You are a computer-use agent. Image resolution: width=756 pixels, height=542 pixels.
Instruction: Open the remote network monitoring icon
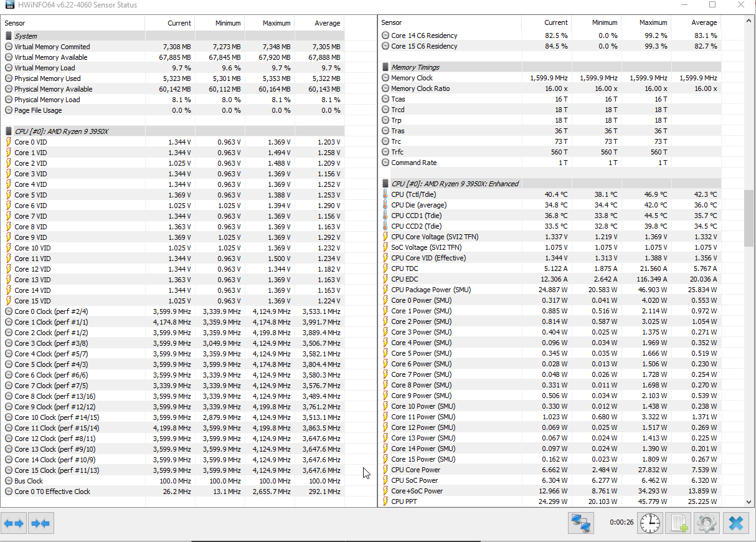580,523
